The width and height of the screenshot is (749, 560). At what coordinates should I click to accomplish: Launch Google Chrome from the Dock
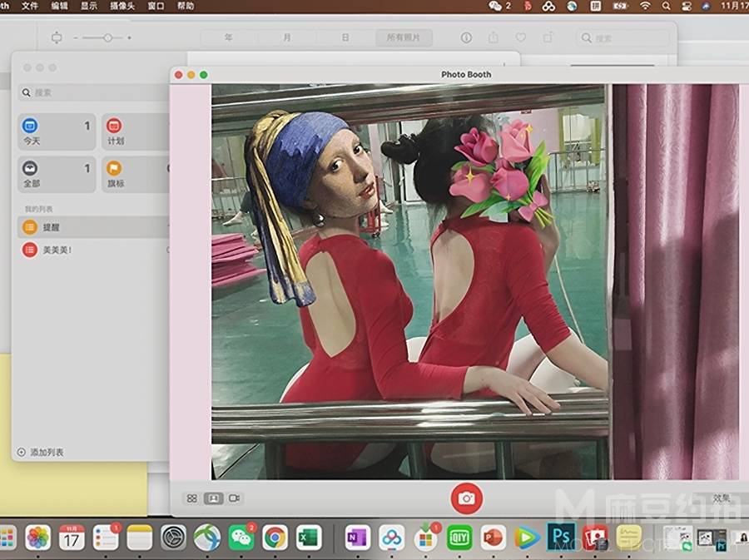(275, 538)
